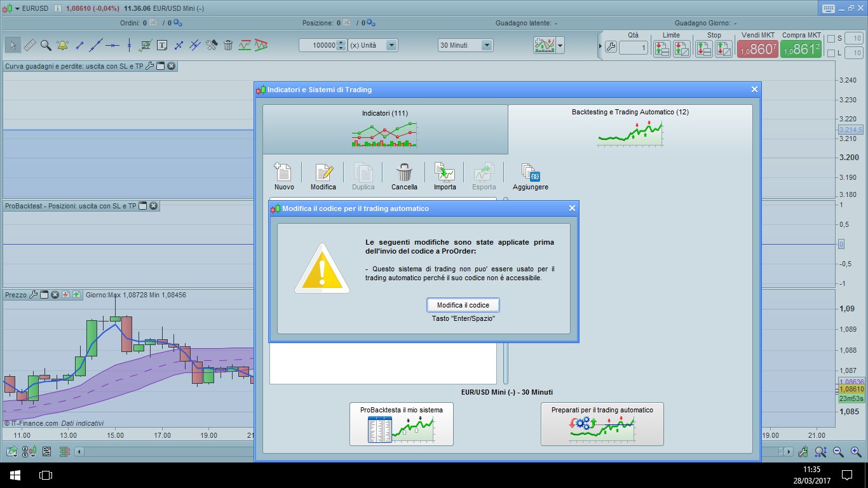
Task: Click the first Stop order button
Action: pyautogui.click(x=703, y=48)
